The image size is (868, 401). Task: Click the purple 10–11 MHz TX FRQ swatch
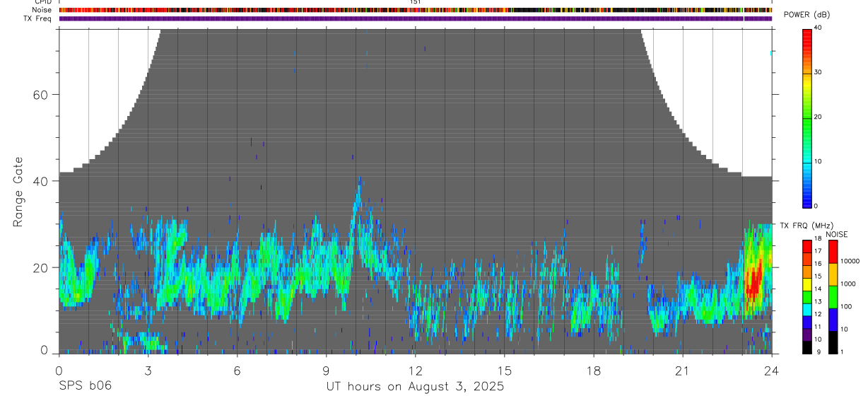pos(807,335)
